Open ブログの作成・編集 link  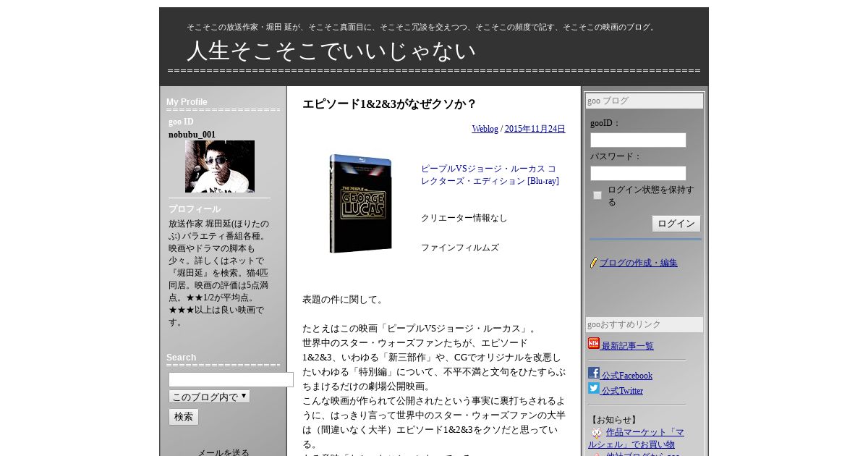(x=639, y=263)
